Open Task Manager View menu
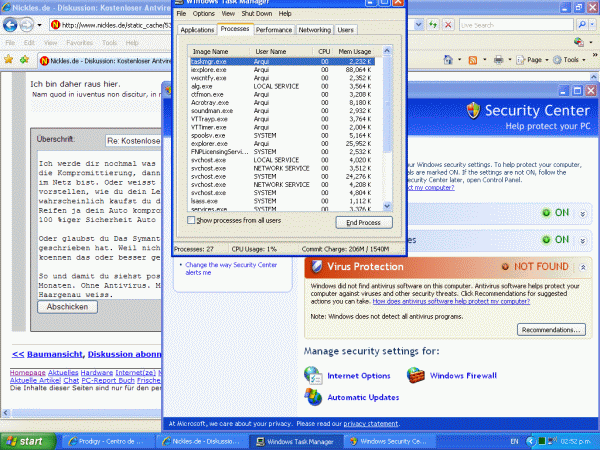Image resolution: width=600 pixels, height=450 pixels. [x=228, y=13]
